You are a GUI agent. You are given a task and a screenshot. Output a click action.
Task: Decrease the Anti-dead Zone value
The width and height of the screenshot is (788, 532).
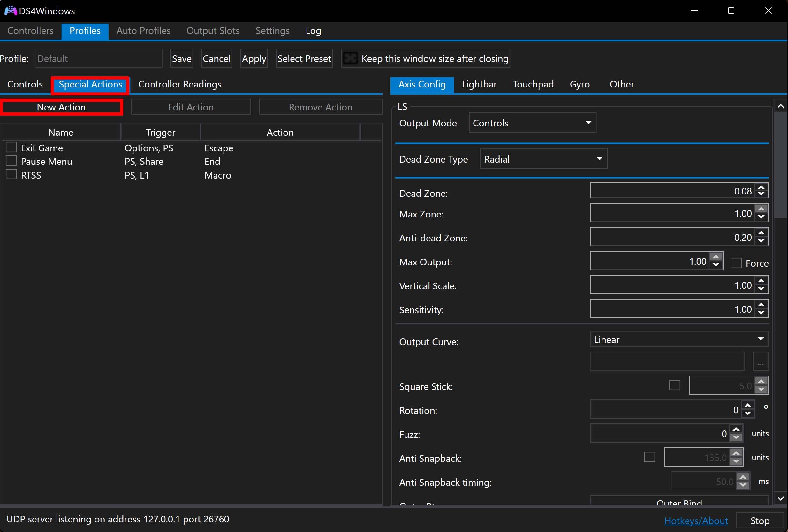coord(761,241)
